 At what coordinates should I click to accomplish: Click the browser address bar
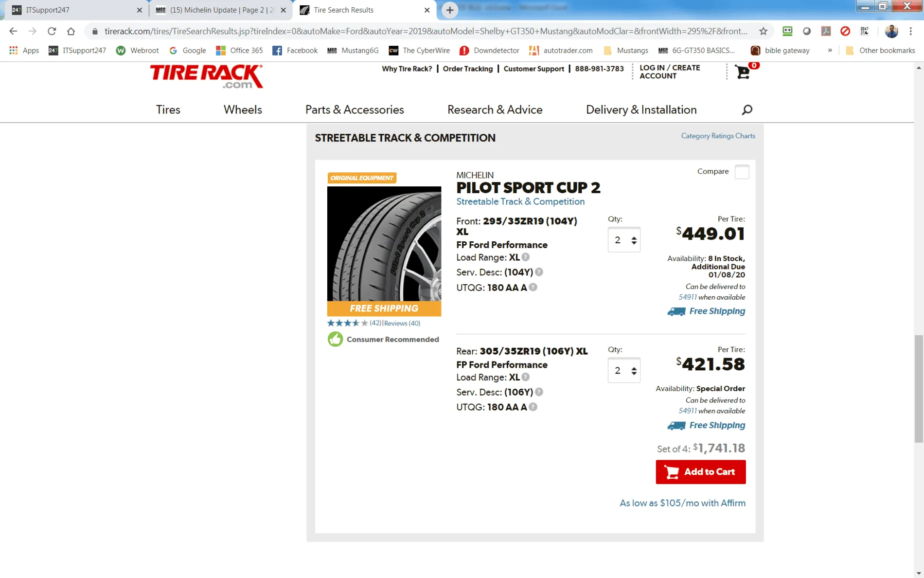[x=426, y=31]
